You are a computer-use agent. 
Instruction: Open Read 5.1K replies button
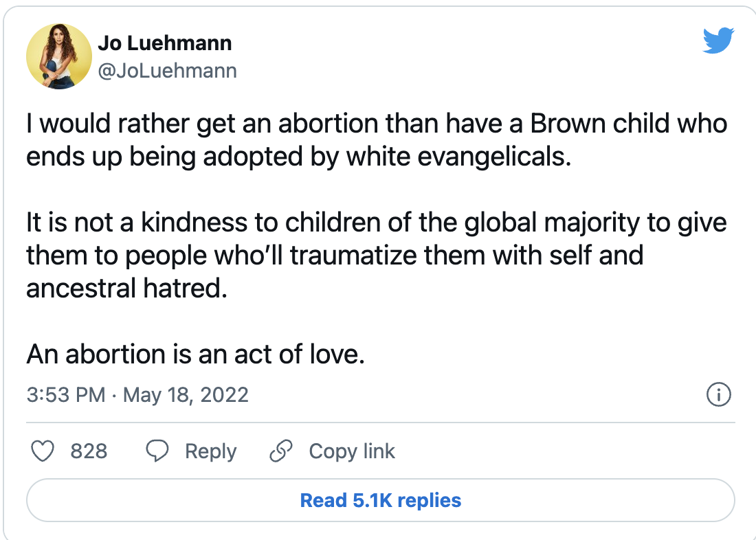(x=381, y=500)
